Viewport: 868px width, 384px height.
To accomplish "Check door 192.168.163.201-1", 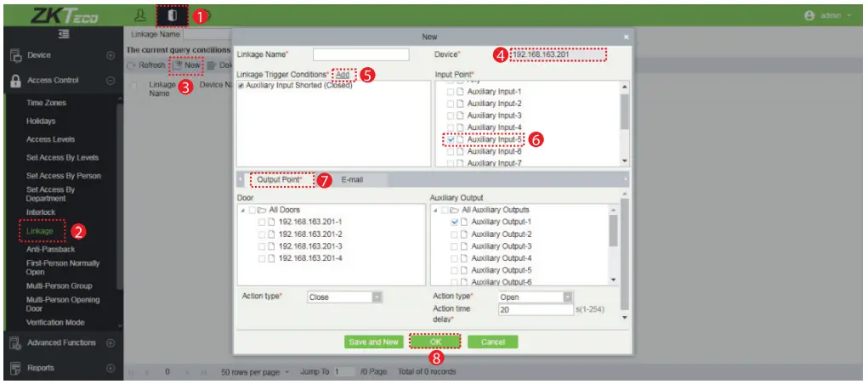I will 262,222.
